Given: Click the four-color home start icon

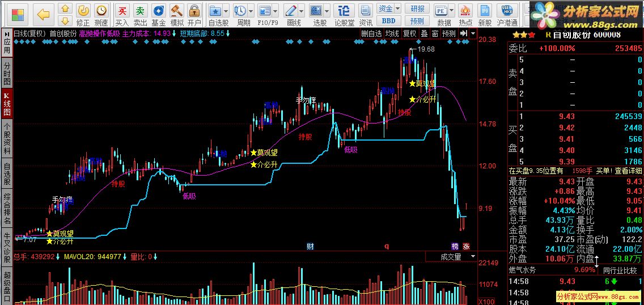Looking at the screenshot, I should tap(18, 14).
